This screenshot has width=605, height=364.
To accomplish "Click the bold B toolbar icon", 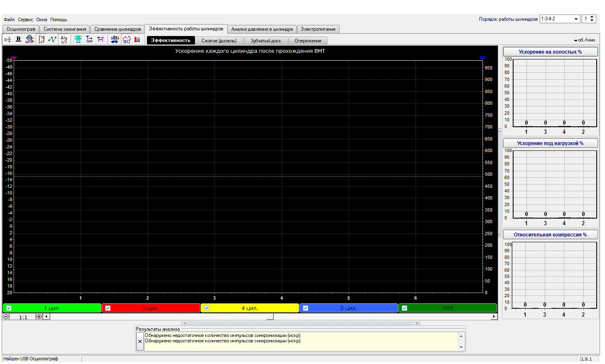I will [18, 39].
